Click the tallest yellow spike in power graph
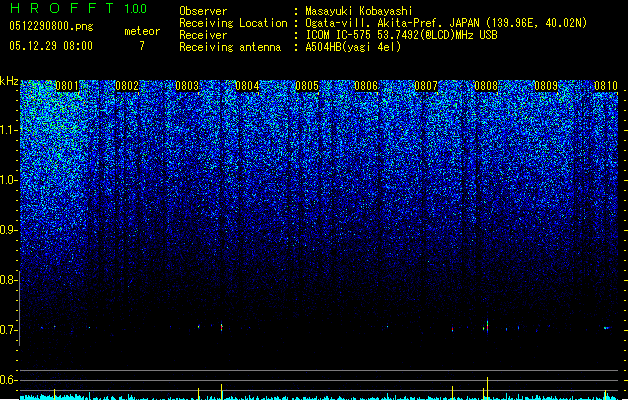 487,388
